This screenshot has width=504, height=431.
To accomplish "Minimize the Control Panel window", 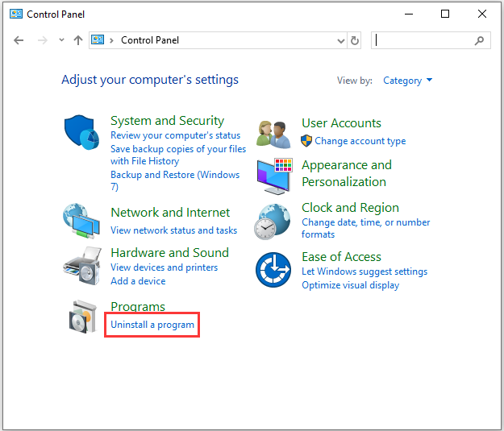I will click(409, 14).
